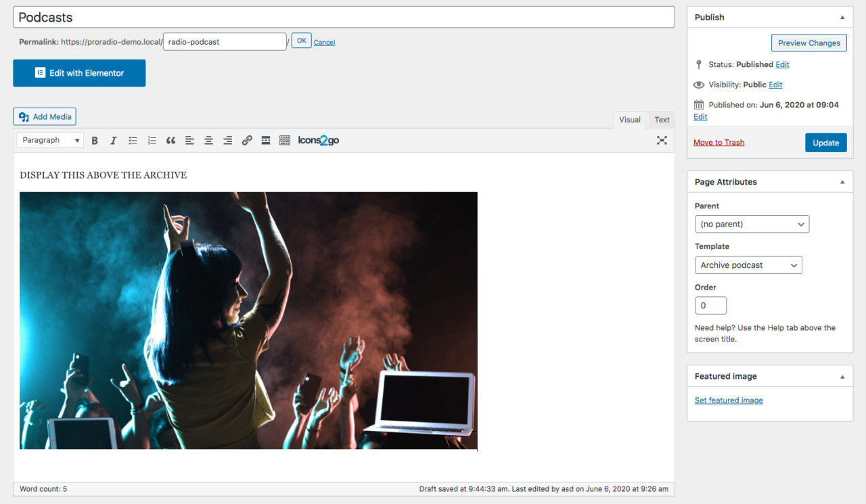Image resolution: width=866 pixels, height=504 pixels.
Task: Click the status key icon
Action: coord(699,65)
